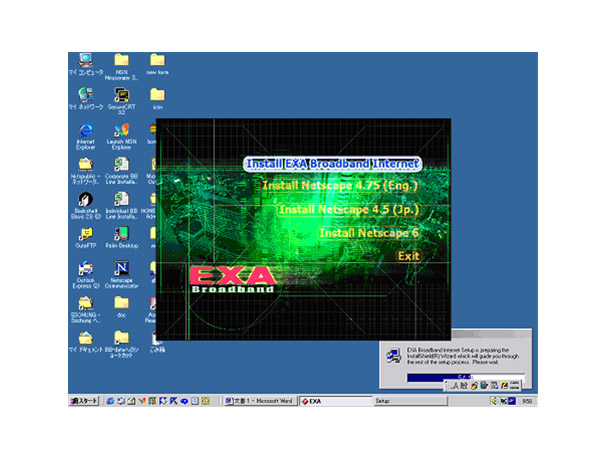Image resolution: width=600 pixels, height=453 pixels.
Task: Open the Network Neighborhood desktop icon
Action: [x=85, y=96]
